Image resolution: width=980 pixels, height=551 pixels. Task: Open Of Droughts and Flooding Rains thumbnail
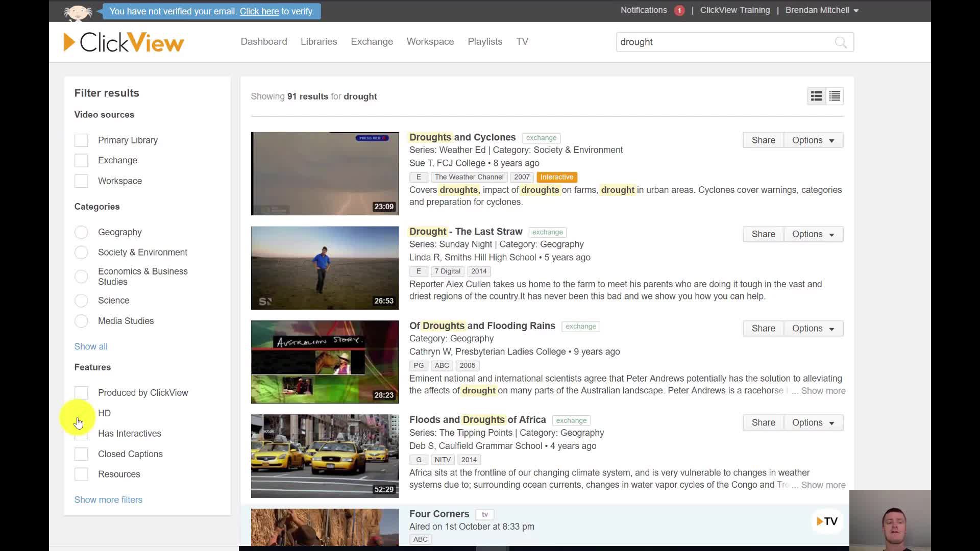[x=325, y=362]
